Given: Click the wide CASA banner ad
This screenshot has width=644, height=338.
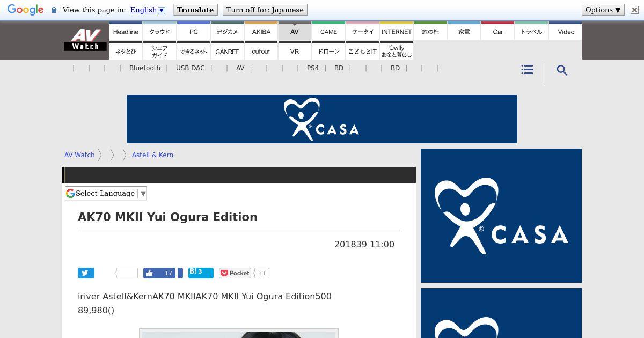Looking at the screenshot, I should coord(322,119).
